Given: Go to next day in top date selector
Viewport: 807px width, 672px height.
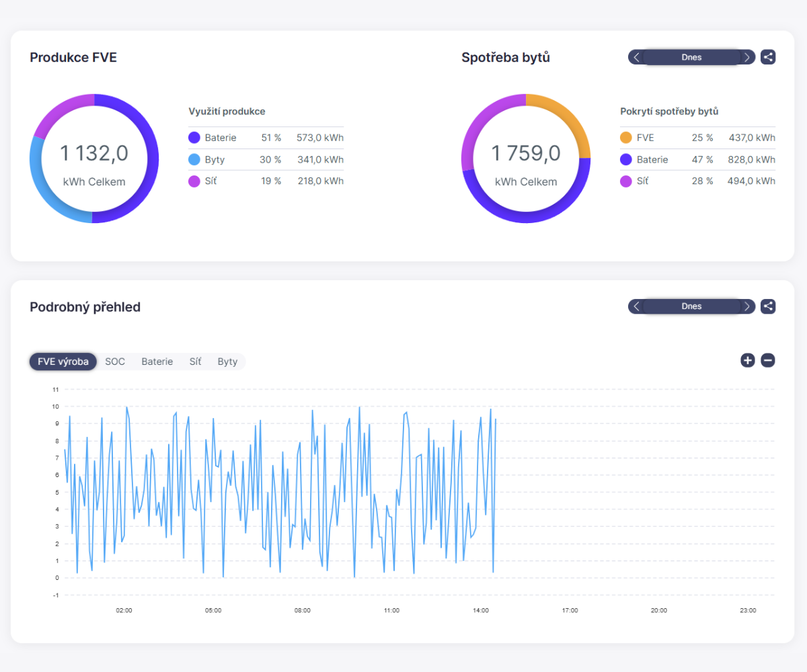Looking at the screenshot, I should click(x=747, y=57).
